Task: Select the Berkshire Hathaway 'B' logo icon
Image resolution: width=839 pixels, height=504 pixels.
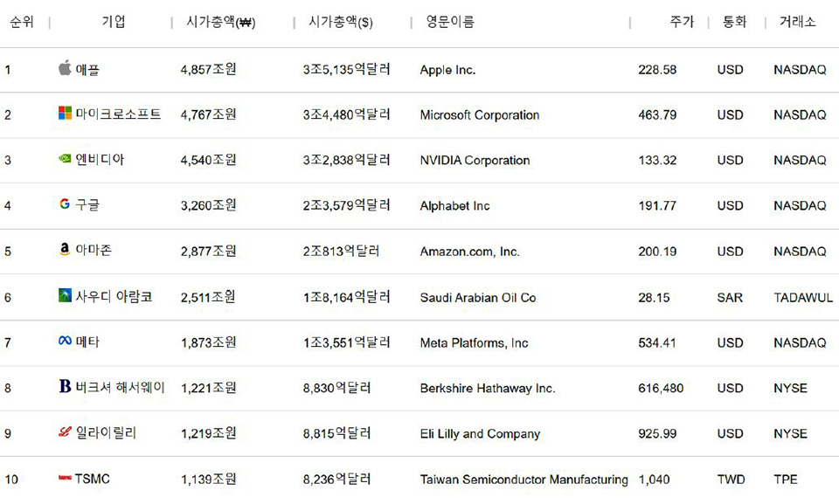Action: [64, 388]
